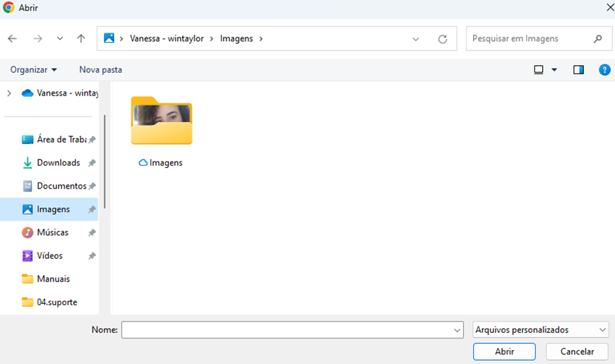The height and width of the screenshot is (364, 615).
Task: Unpin Documentos using its pin icon
Action: coord(92,187)
